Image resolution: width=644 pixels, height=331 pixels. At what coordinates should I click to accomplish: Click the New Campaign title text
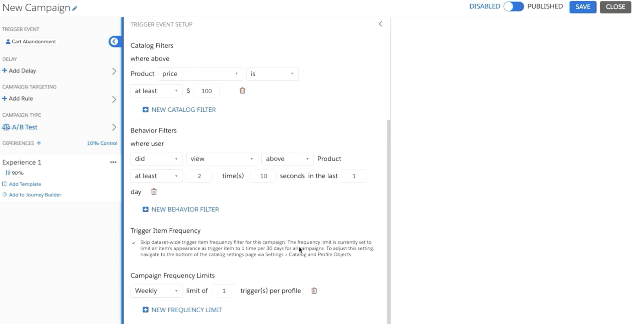[36, 8]
